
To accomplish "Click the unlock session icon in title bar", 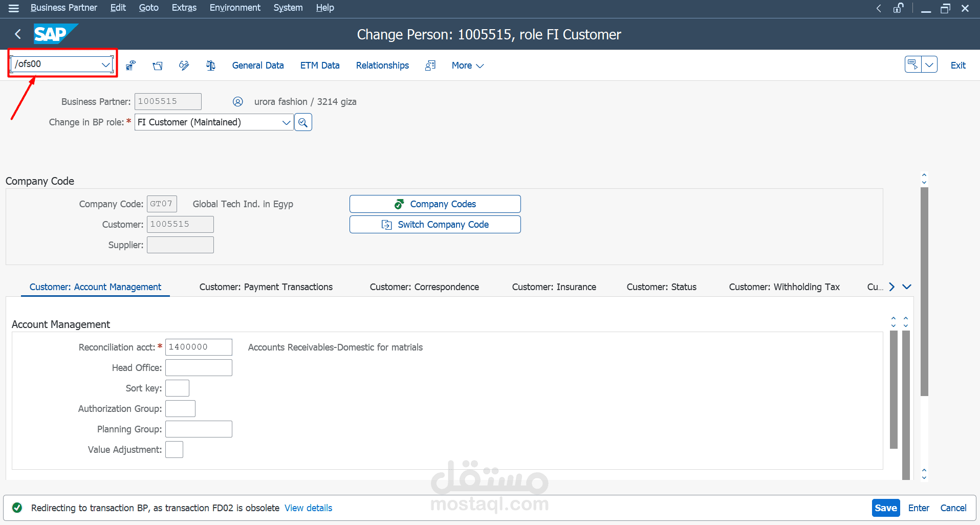I will point(899,8).
